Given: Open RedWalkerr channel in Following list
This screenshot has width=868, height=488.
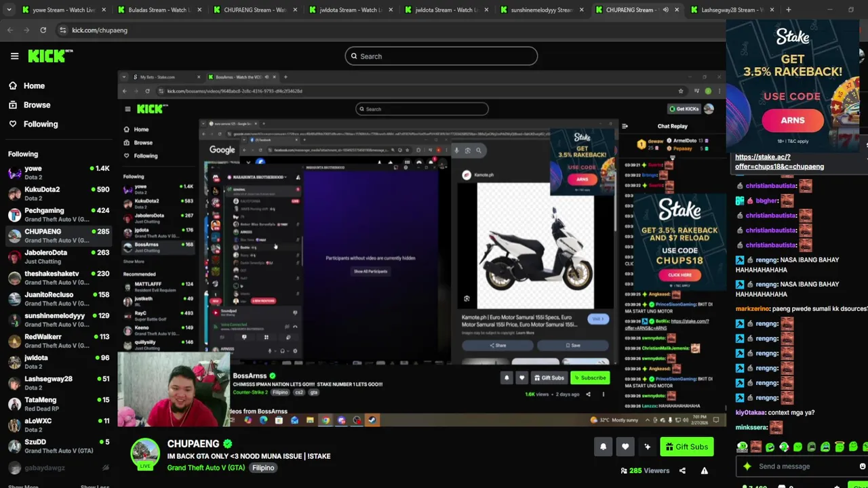Looking at the screenshot, I should coord(58,341).
